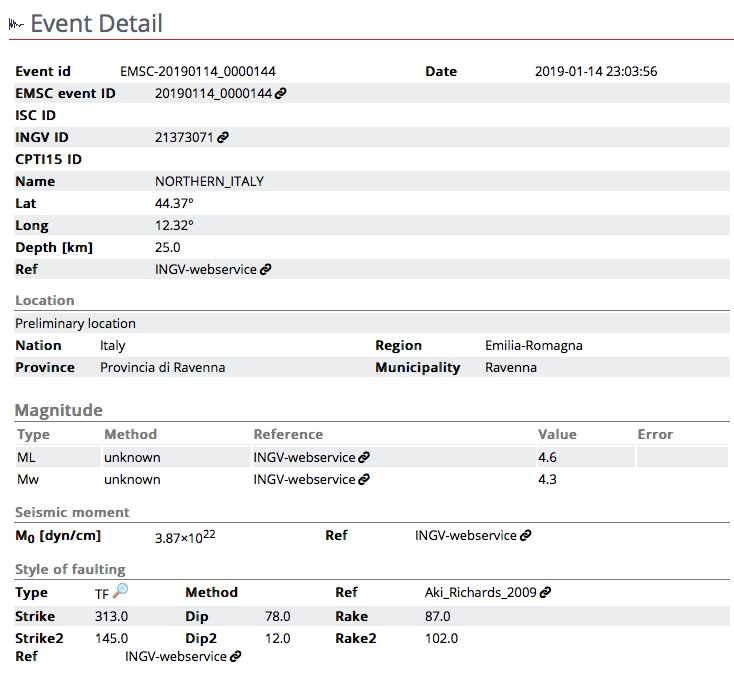
Task: Click the waveform icon beside Event Detail title
Action: [x=16, y=24]
